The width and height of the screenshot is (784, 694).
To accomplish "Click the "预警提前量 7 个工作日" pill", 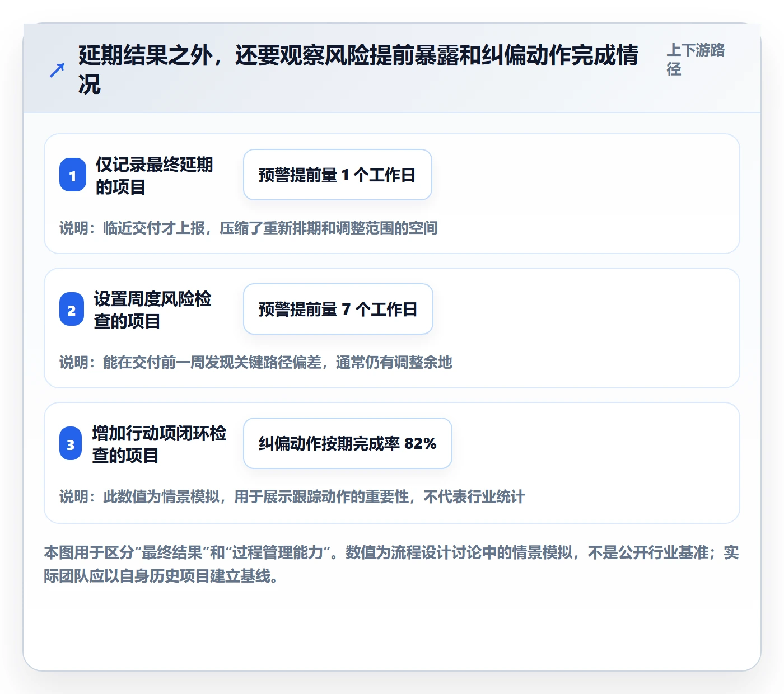I will pos(338,309).
